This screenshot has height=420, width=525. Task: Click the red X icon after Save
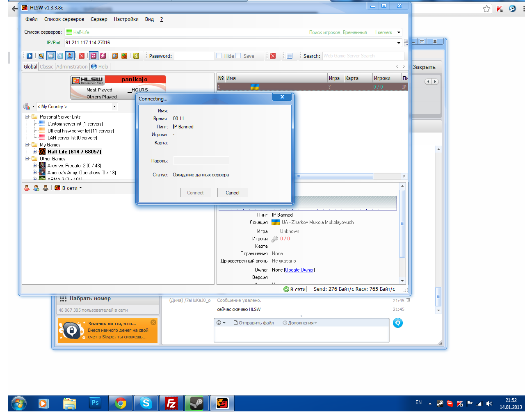click(273, 56)
